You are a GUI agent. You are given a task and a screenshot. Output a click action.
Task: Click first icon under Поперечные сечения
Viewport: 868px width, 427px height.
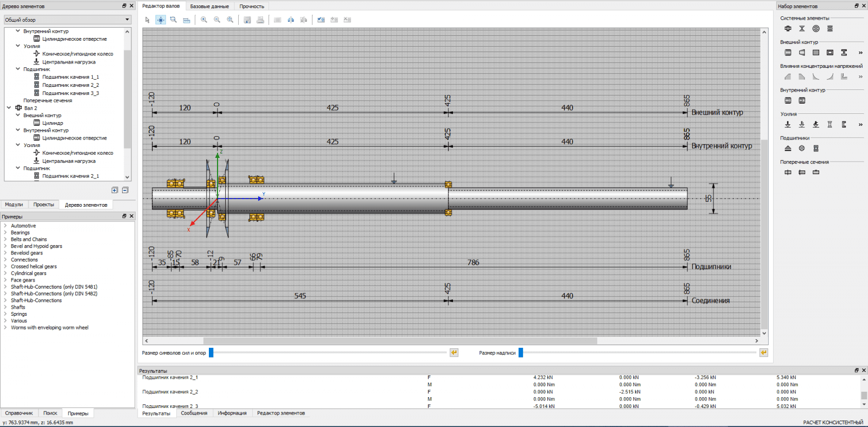(788, 172)
